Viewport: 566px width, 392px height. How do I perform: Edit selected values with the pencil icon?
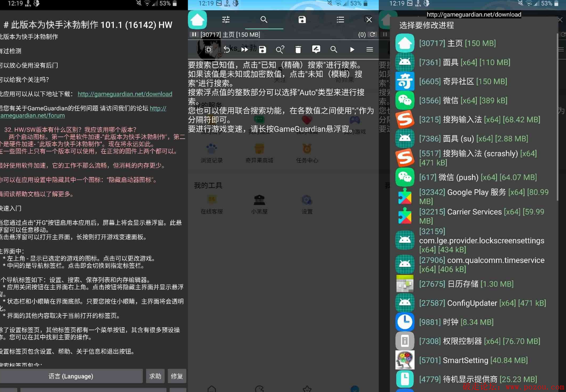coord(316,50)
